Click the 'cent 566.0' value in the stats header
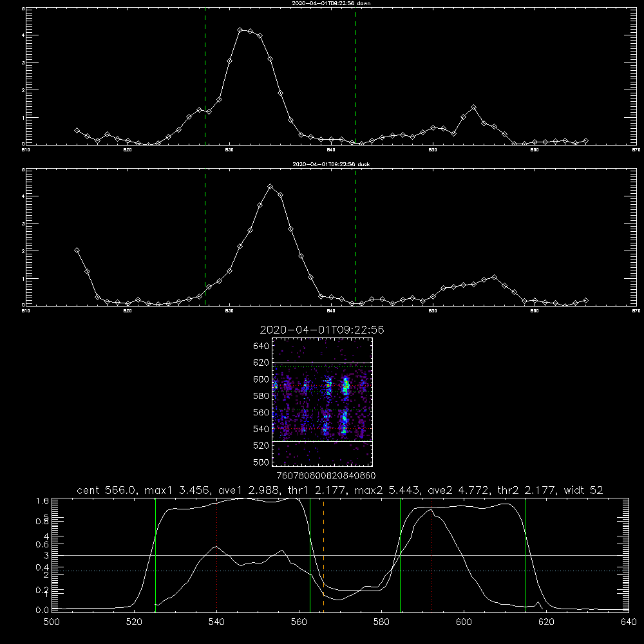Screen dimensions: 644x644 [107, 490]
